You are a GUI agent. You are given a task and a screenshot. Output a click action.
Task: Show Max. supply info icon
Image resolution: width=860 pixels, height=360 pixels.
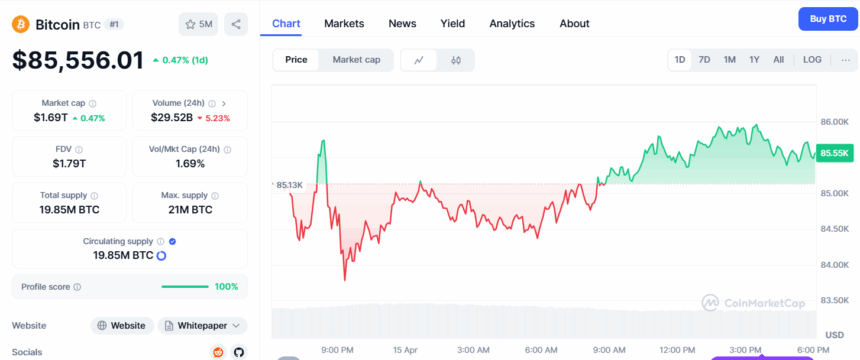tap(215, 195)
